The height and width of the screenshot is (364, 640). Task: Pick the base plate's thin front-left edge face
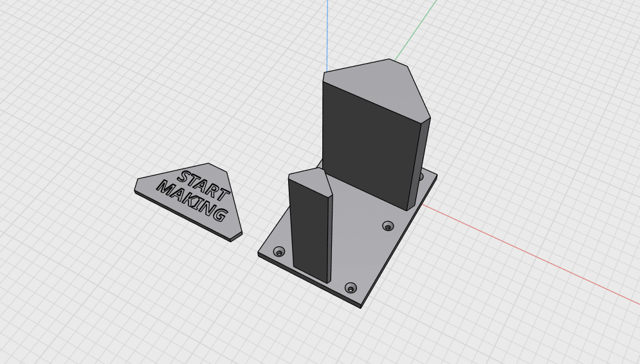pyautogui.click(x=309, y=280)
